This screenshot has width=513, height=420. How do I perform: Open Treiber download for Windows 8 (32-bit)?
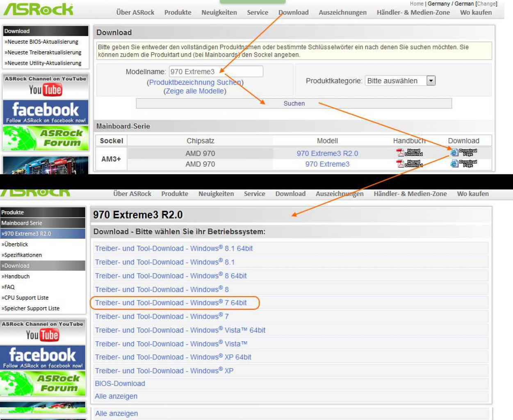pyautogui.click(x=162, y=290)
